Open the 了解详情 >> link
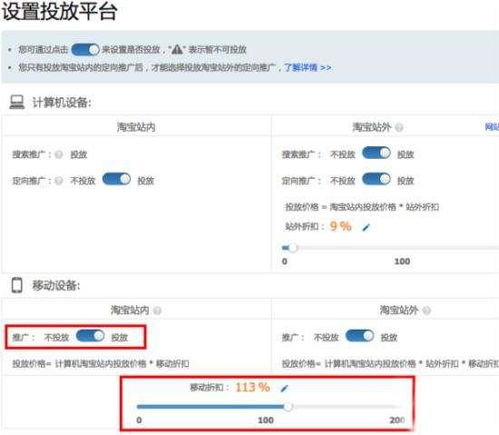Image resolution: width=499 pixels, height=435 pixels. click(x=308, y=68)
